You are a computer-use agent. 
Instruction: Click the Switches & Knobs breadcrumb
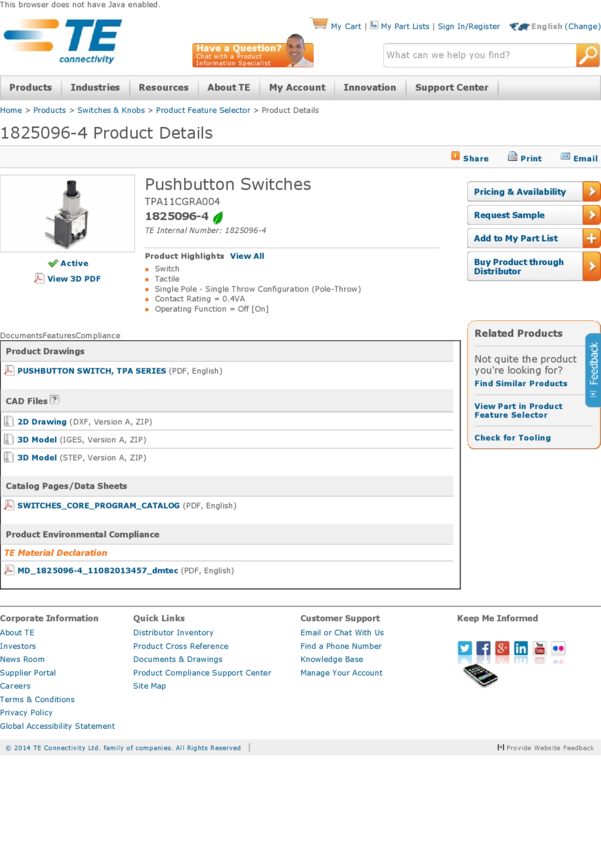(x=111, y=110)
